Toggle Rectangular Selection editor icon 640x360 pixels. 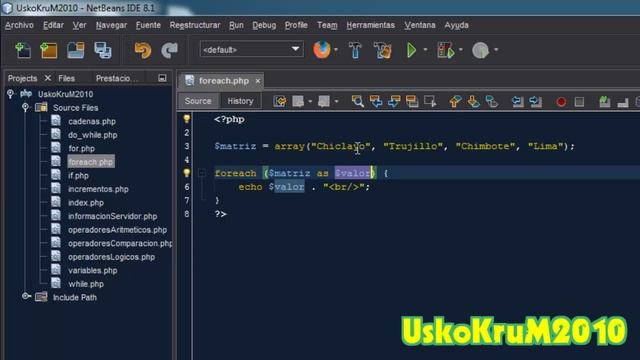point(430,101)
